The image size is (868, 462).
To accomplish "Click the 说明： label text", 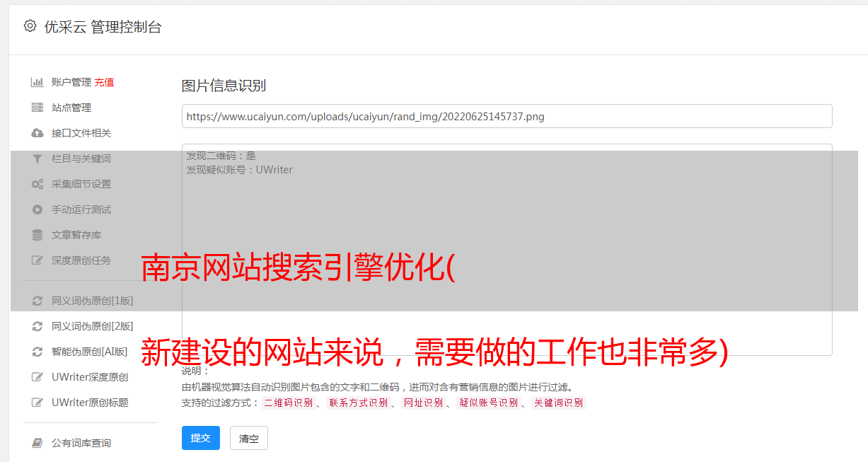I will click(196, 371).
